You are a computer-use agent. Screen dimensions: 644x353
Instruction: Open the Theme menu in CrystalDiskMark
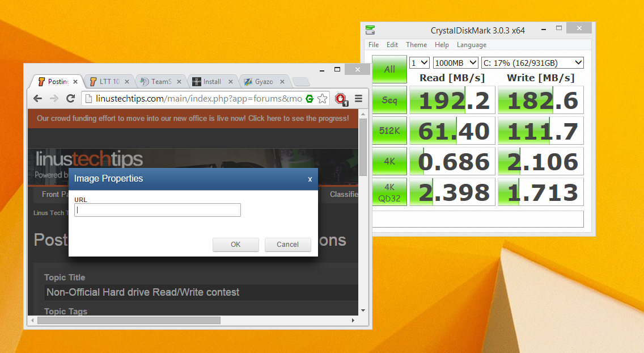pyautogui.click(x=417, y=45)
